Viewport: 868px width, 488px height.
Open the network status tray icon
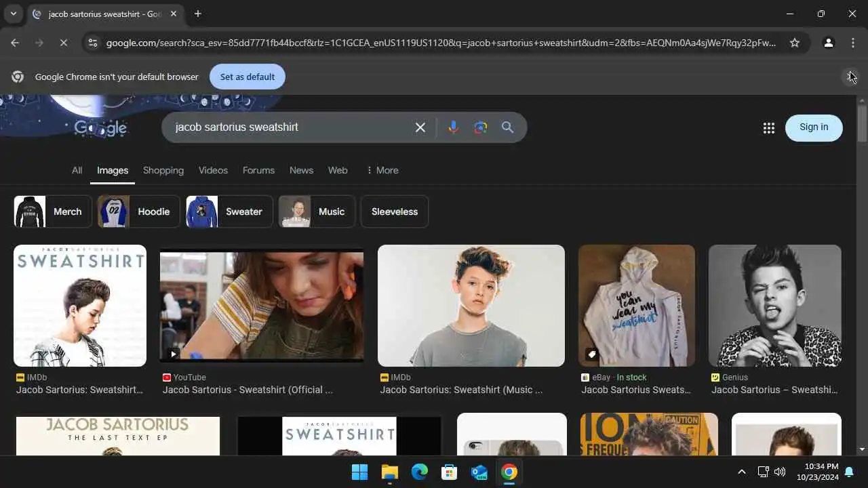pyautogui.click(x=763, y=472)
